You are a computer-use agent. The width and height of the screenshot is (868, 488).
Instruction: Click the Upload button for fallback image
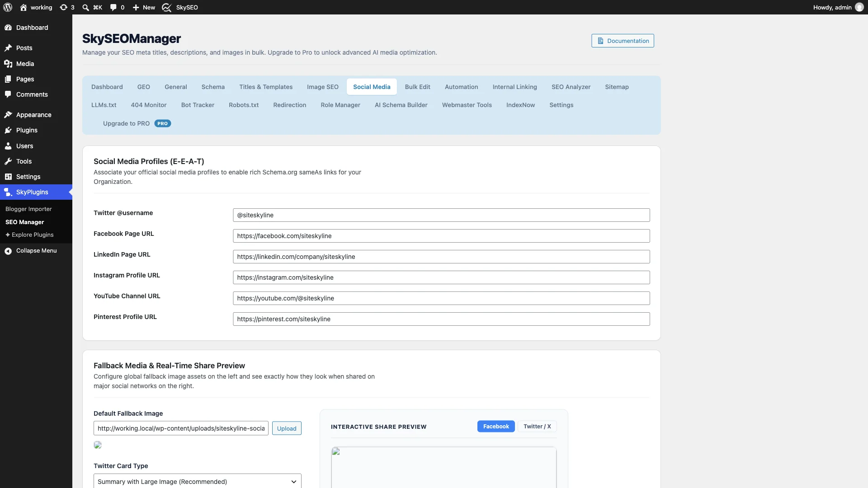(287, 428)
